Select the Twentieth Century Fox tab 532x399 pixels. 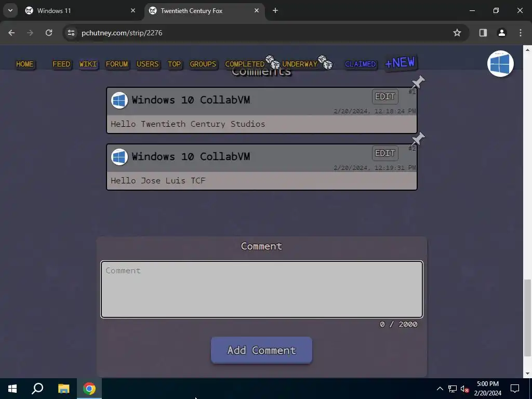(x=204, y=10)
